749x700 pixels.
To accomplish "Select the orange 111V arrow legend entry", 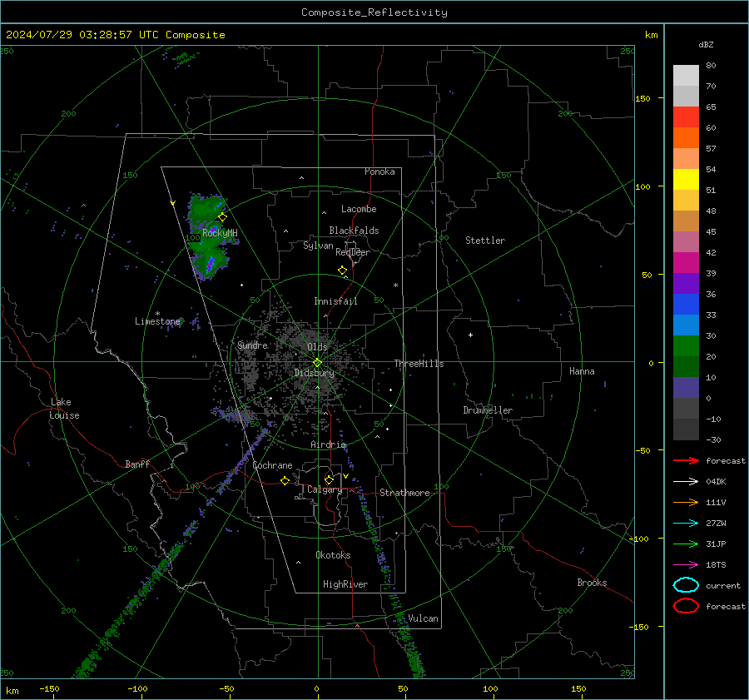I will click(x=686, y=502).
